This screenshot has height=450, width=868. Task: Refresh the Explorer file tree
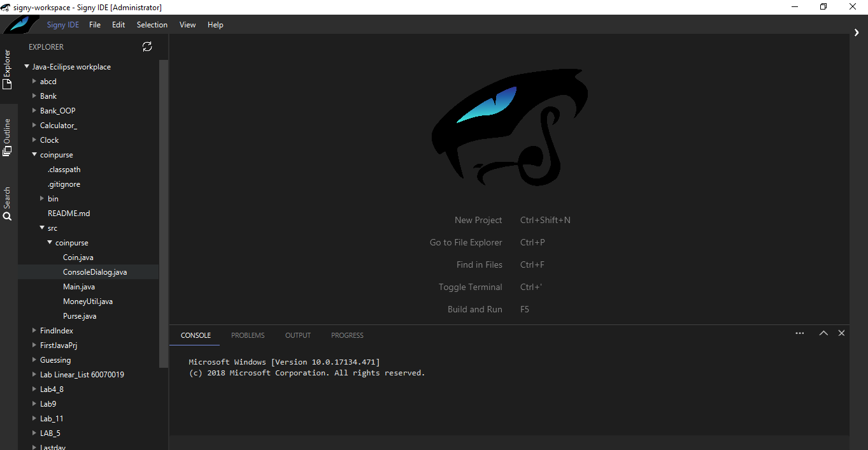click(147, 47)
